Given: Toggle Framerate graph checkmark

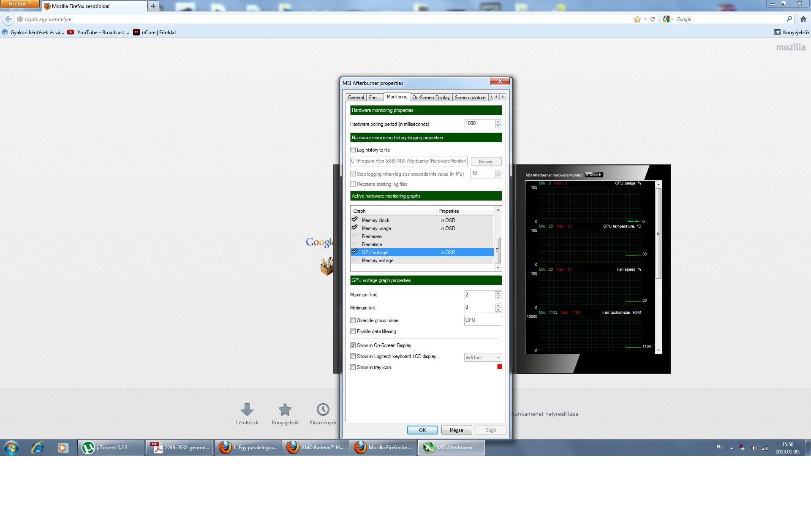Looking at the screenshot, I should [x=355, y=236].
